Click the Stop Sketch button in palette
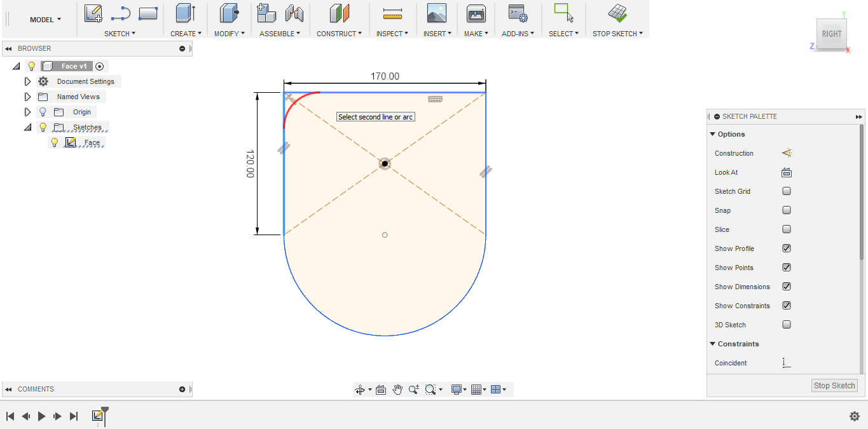The image size is (868, 429). point(834,386)
